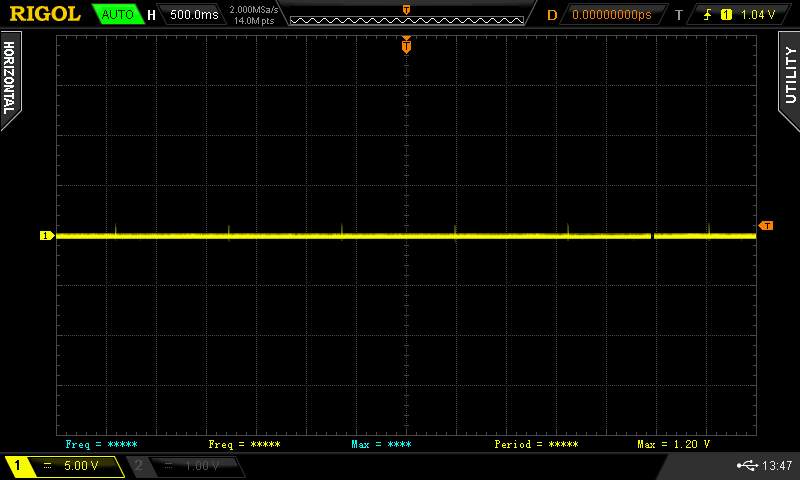Open the UTILITY side tab
Screen dimensions: 800x480
(789, 74)
